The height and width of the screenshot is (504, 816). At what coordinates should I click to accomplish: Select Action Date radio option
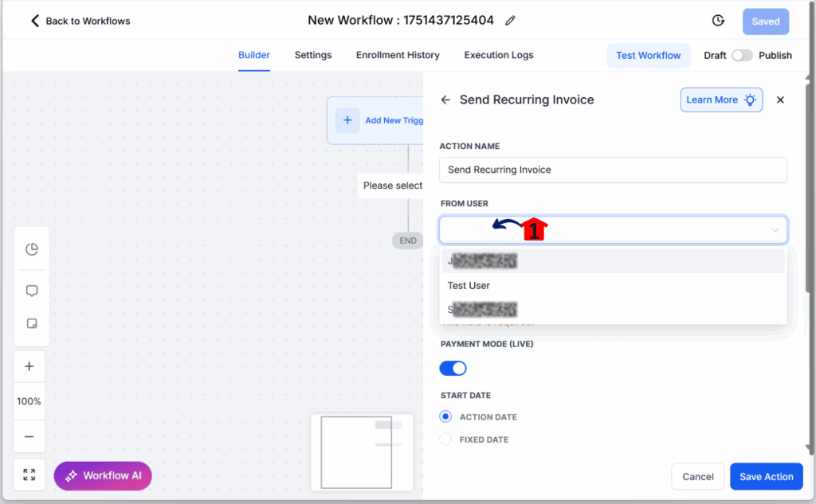point(445,416)
